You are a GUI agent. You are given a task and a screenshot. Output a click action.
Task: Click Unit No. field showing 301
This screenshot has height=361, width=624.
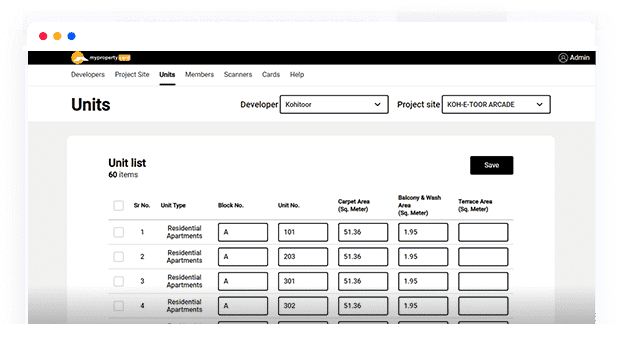tap(303, 281)
